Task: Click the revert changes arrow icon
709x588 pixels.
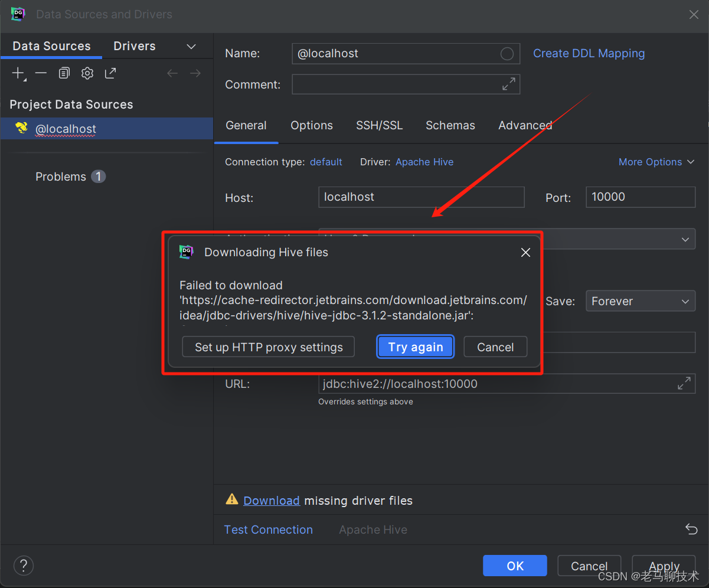Action: coord(691,530)
